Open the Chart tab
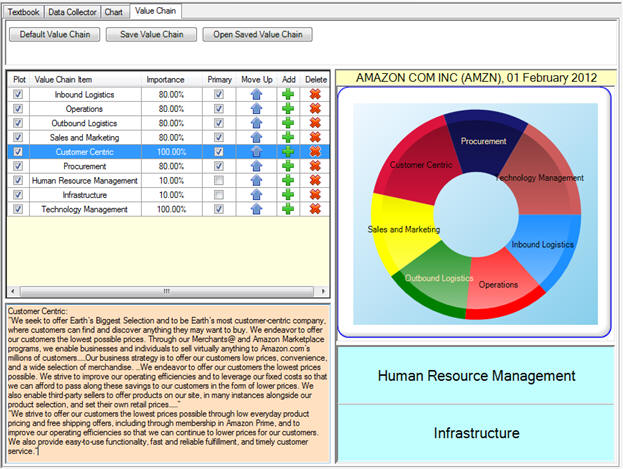This screenshot has height=469, width=623. [114, 12]
